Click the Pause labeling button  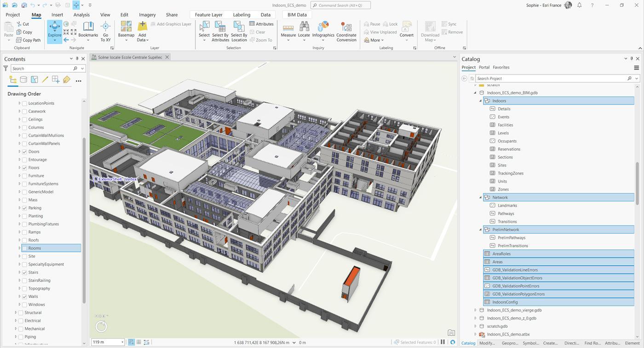(372, 24)
